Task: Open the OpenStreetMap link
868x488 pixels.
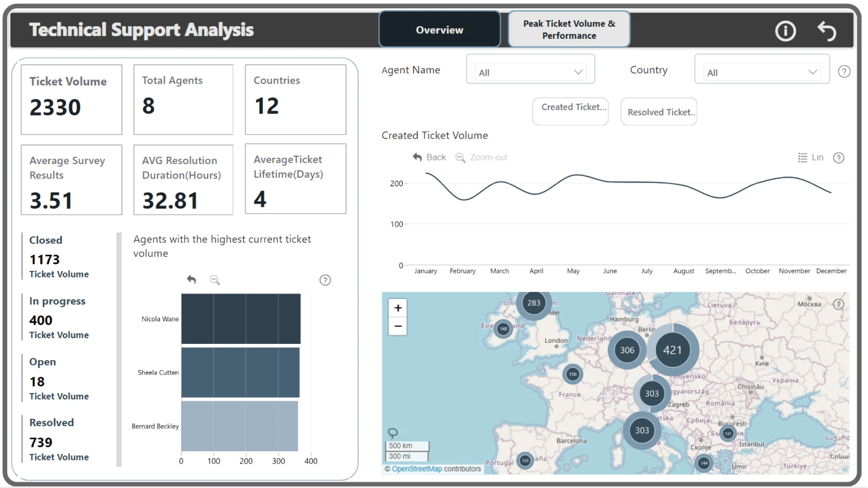Action: pyautogui.click(x=417, y=469)
